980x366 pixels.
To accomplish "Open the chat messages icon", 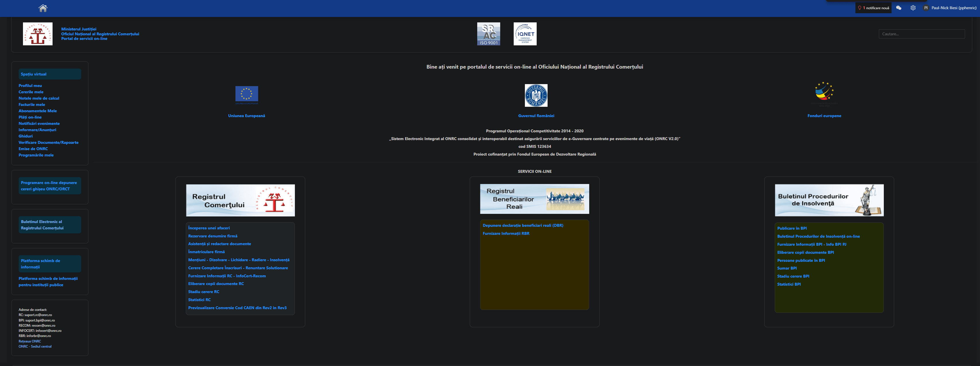I will [898, 8].
